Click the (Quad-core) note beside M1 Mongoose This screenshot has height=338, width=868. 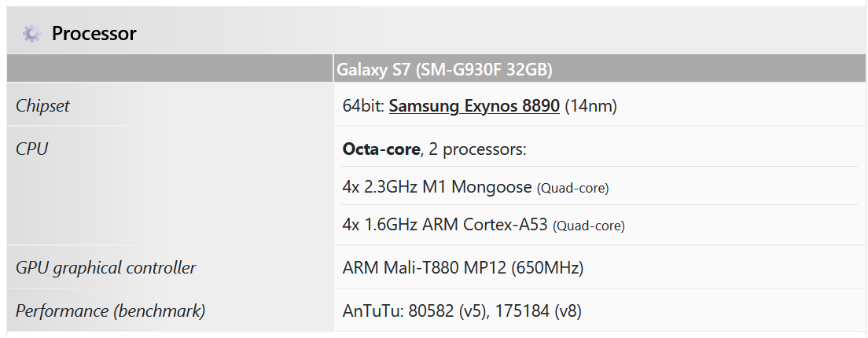[572, 189]
